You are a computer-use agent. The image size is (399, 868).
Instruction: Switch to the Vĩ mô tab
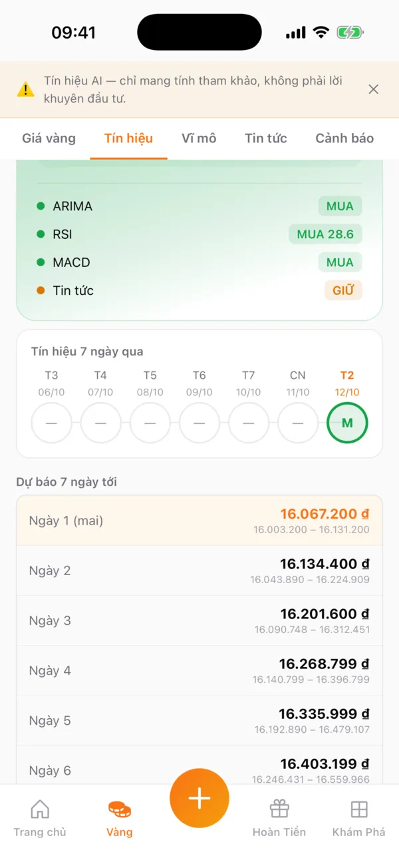tap(199, 138)
